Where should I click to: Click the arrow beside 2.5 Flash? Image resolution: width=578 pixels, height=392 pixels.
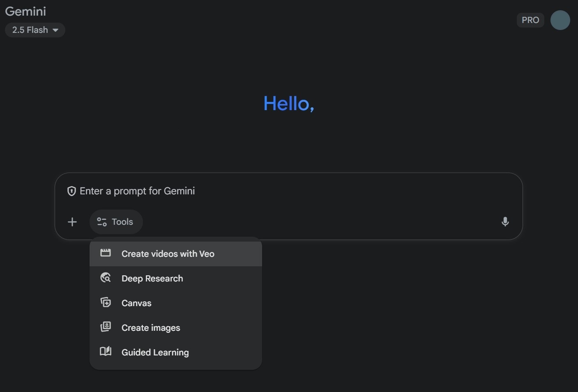(x=55, y=30)
